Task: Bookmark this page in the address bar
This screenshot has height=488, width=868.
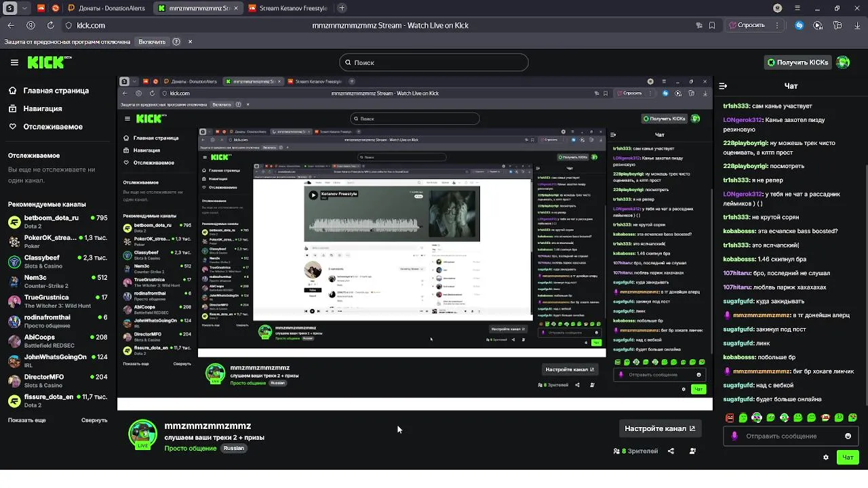Action: (x=712, y=25)
